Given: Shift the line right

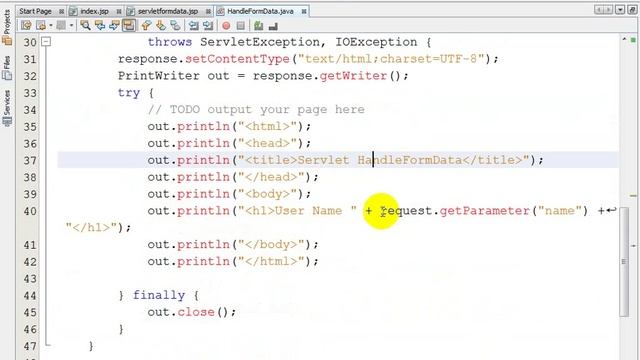Looking at the screenshot, I should (x=208, y=25).
